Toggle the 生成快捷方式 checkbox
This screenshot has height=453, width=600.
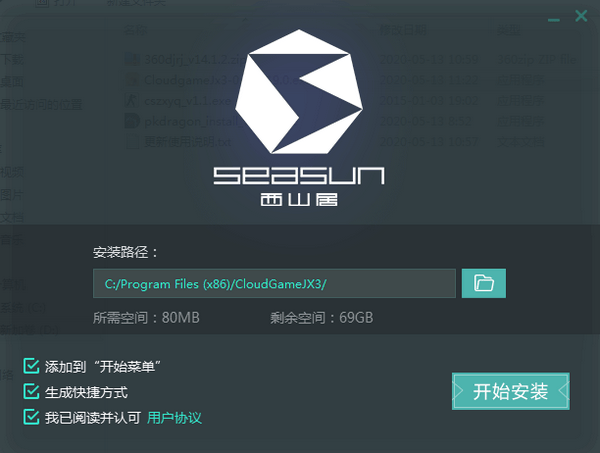[31, 391]
